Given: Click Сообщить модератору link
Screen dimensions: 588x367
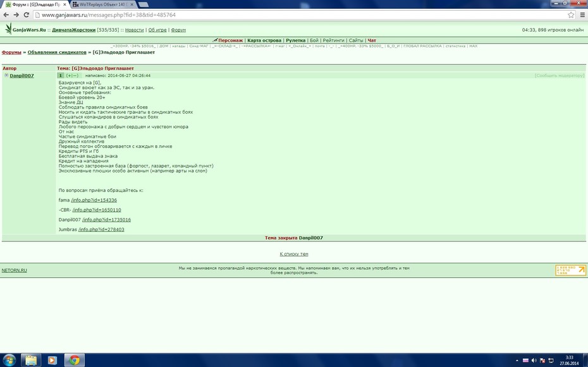Looking at the screenshot, I should (560, 76).
